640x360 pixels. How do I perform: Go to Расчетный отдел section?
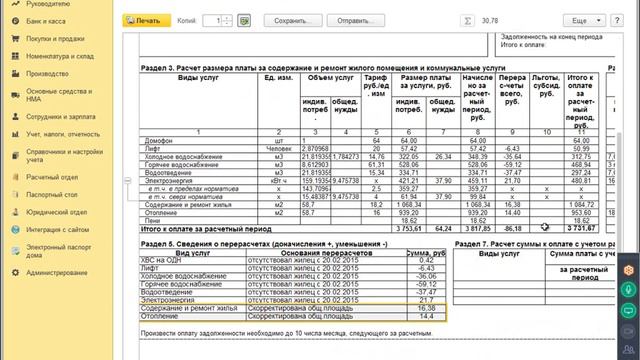click(x=52, y=177)
